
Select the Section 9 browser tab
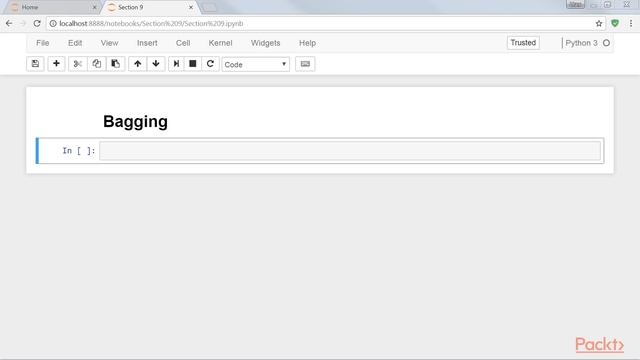[149, 7]
